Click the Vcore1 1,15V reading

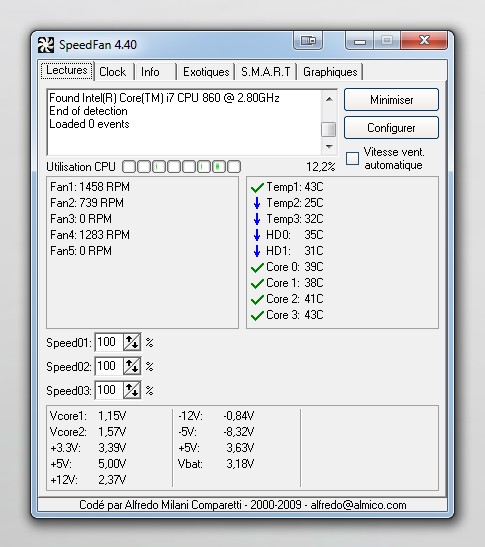[x=88, y=416]
